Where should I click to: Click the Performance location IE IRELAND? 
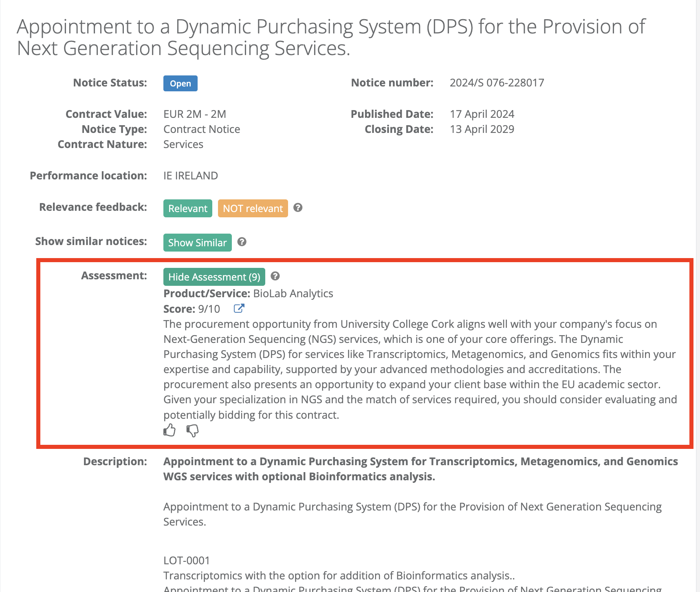pos(190,175)
